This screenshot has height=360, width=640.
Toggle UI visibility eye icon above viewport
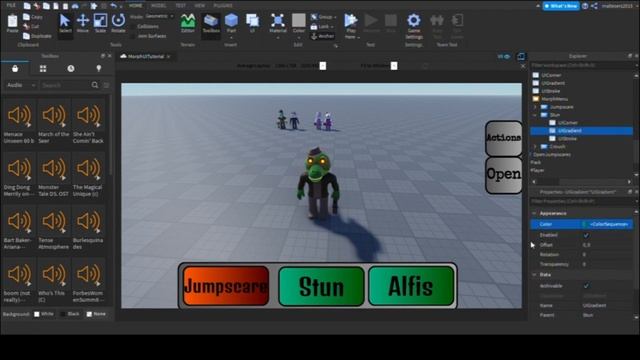click(507, 56)
